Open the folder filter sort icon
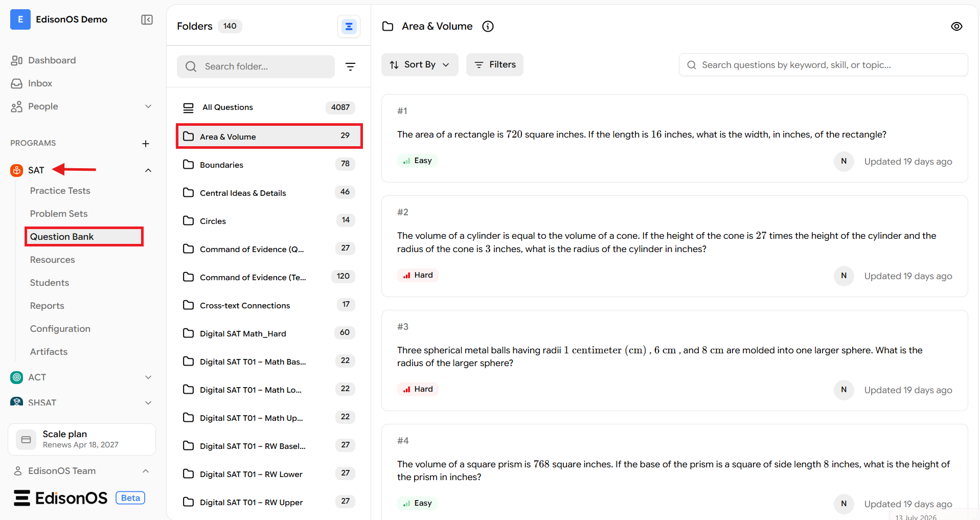The image size is (980, 520). point(350,66)
